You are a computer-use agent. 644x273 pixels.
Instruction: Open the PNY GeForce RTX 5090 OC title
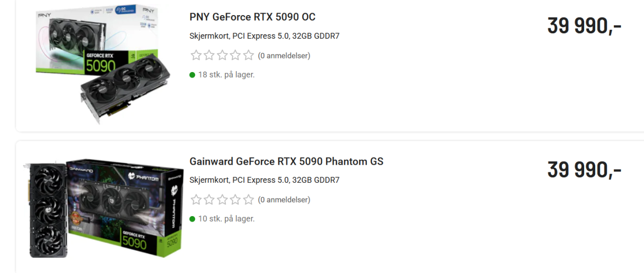(252, 17)
